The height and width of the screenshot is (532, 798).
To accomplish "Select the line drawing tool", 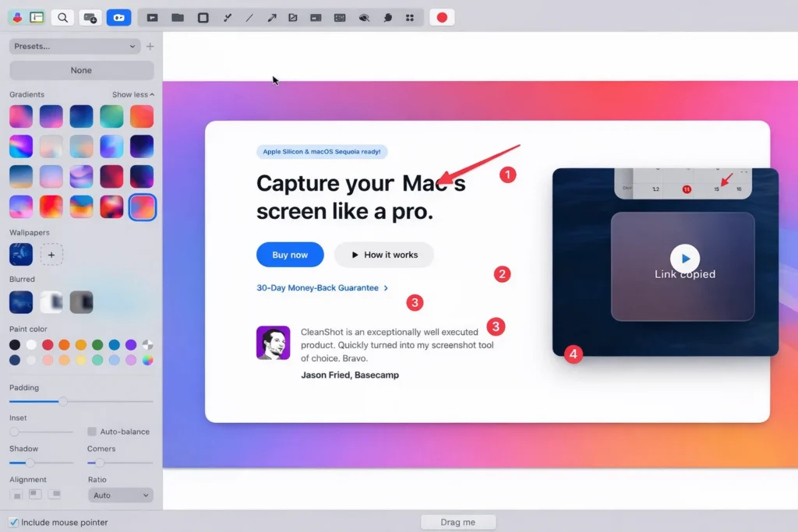I will (249, 17).
